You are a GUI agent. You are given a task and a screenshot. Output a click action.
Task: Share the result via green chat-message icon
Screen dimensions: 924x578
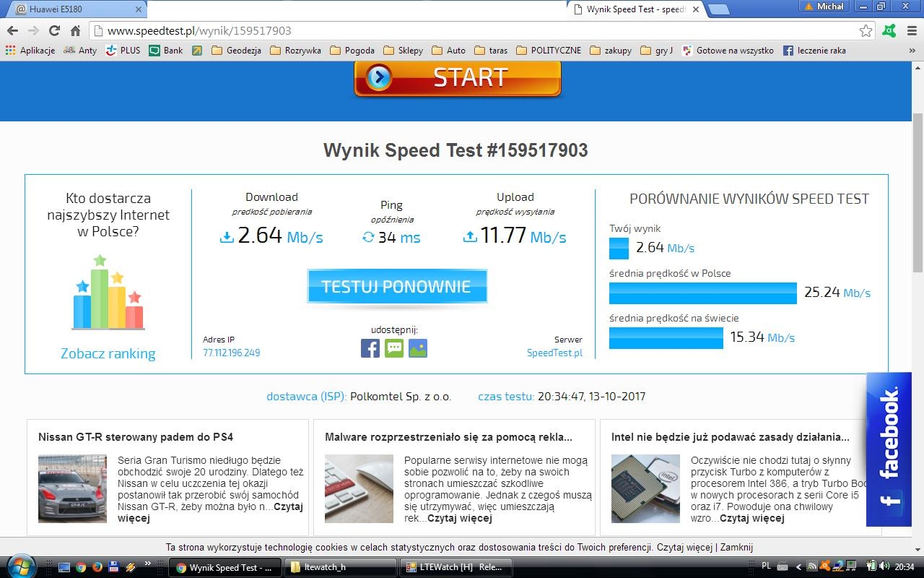coord(394,348)
